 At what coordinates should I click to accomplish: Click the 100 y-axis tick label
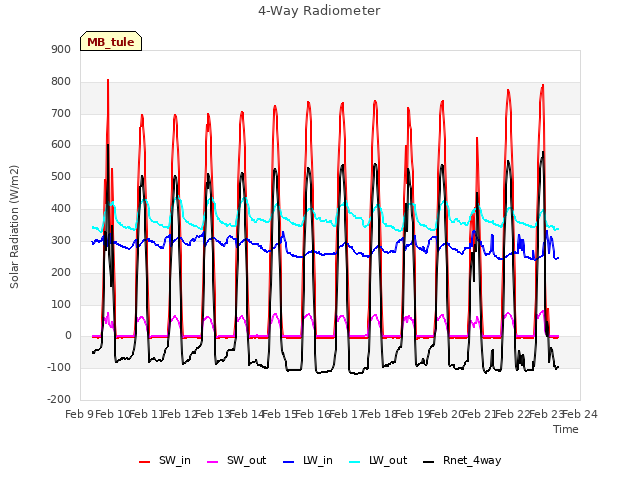point(61,304)
